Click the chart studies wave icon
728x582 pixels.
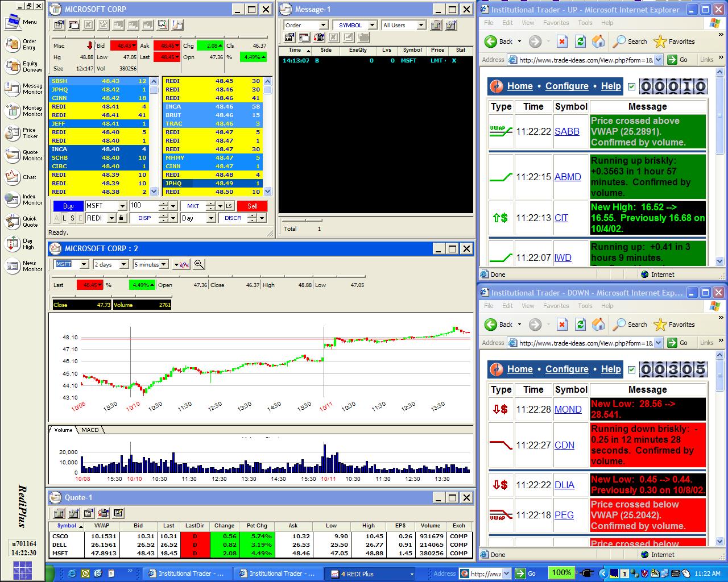tap(181, 264)
